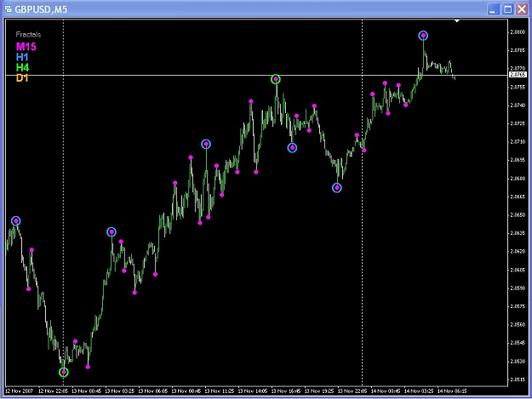Screen dimensions: 532x399
Task: Click the 13 Nov 06:05 time label
Action: pyautogui.click(x=152, y=390)
